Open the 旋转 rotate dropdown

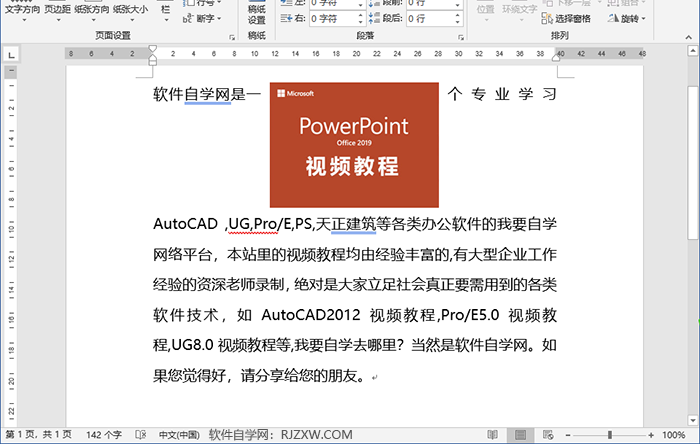[627, 19]
